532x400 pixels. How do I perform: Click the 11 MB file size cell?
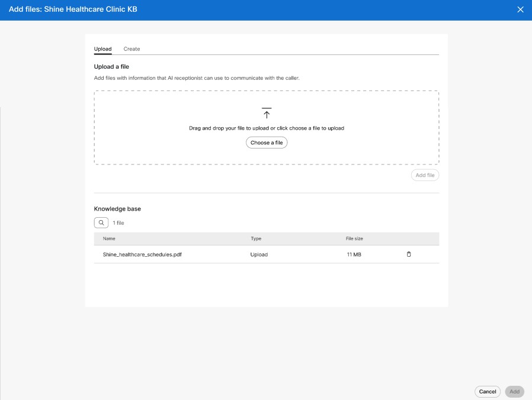click(x=354, y=254)
